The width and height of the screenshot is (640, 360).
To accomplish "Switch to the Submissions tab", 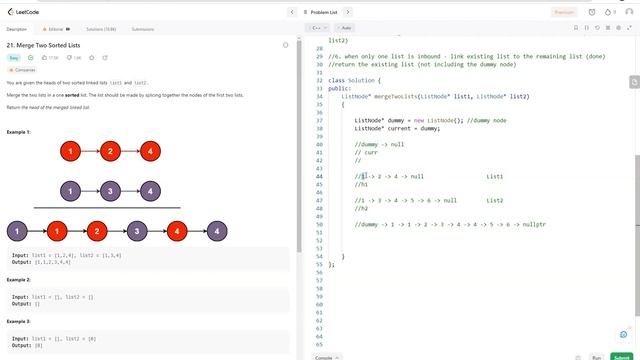I will click(142, 29).
